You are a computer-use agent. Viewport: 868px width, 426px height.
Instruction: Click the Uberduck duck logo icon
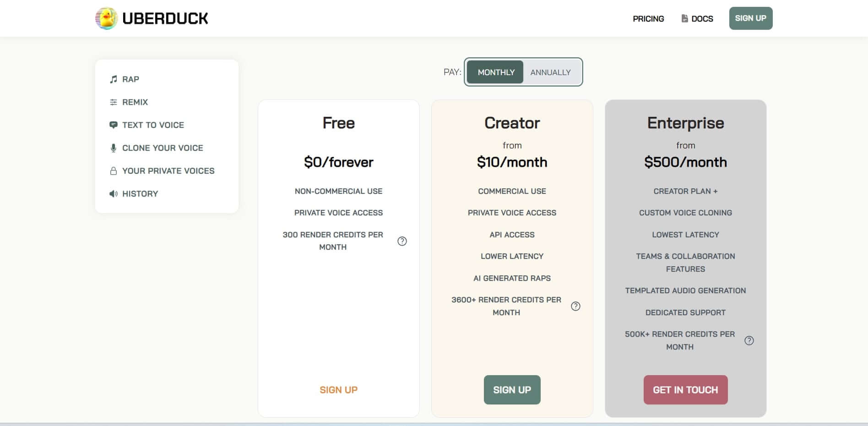(106, 18)
